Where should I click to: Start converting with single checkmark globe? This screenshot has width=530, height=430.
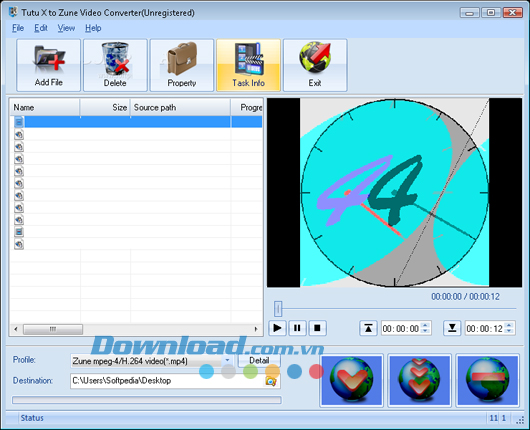351,380
